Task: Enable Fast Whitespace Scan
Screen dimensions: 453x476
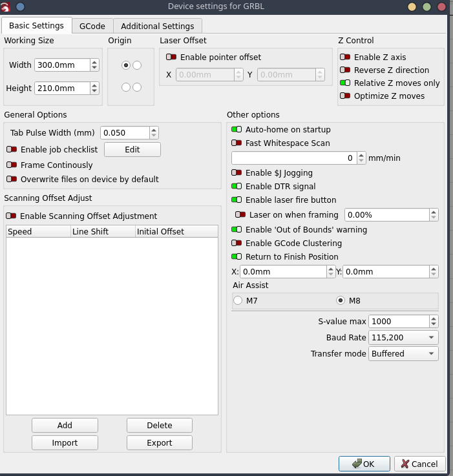Action: click(x=237, y=143)
